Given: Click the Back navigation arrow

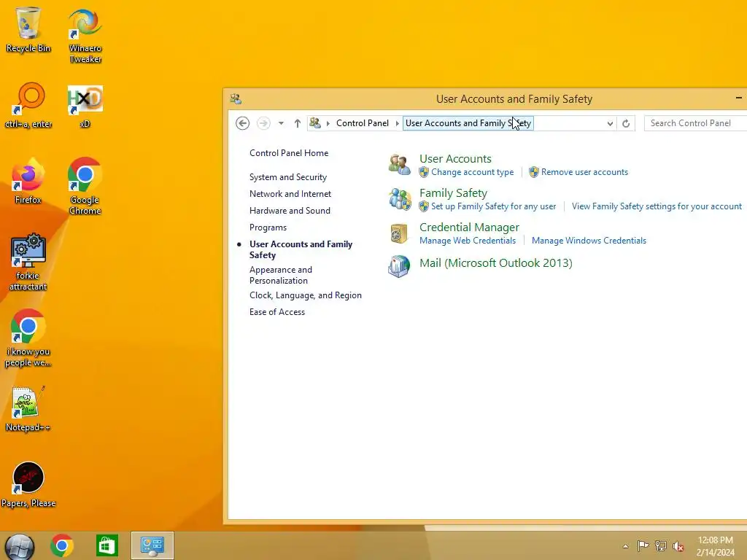Looking at the screenshot, I should click(x=242, y=123).
